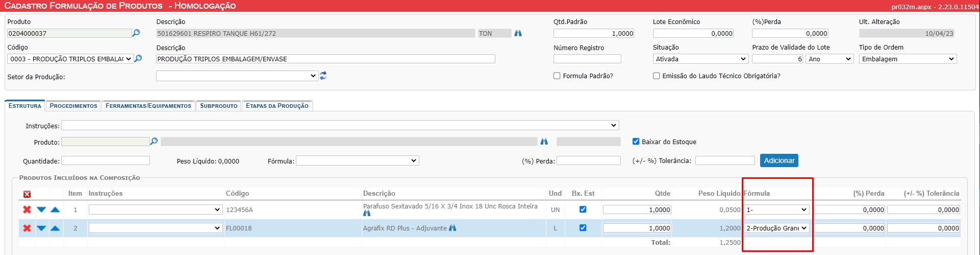Click Descrição field PRODUÇÃO TRIPLOS EMBALAGEM/ENVASE

[x=325, y=59]
